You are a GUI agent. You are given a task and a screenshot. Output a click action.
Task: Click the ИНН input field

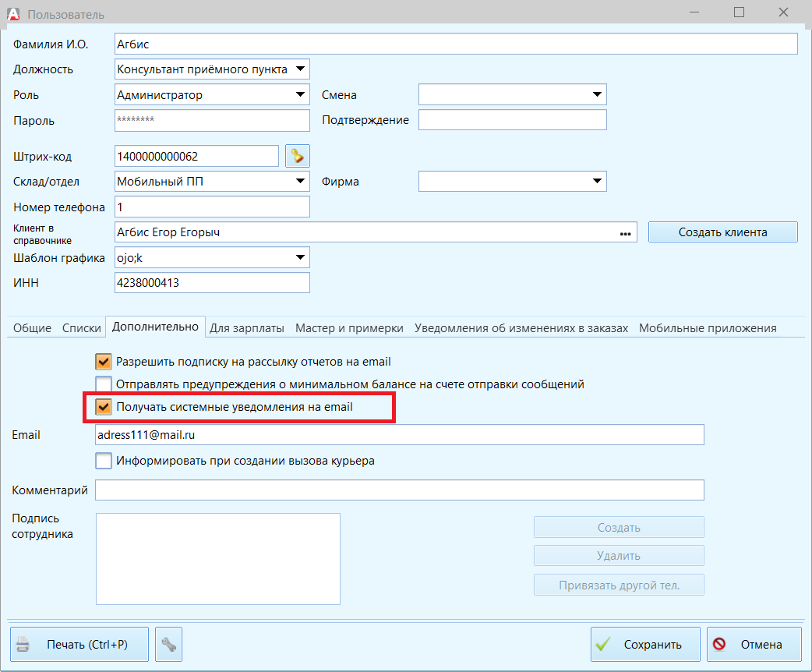pyautogui.click(x=212, y=283)
